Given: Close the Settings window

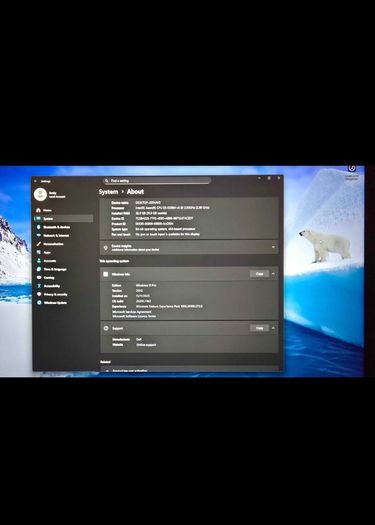Looking at the screenshot, I should [279, 178].
